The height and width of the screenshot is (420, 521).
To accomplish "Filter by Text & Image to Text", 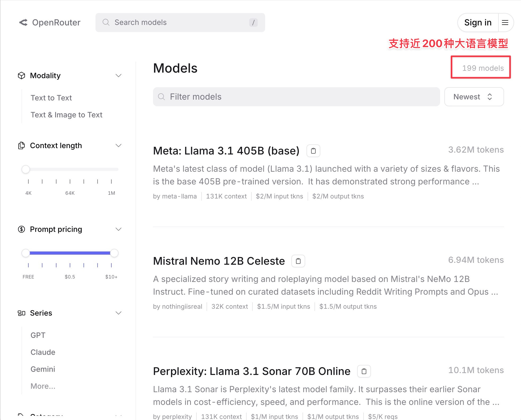I will click(x=67, y=115).
